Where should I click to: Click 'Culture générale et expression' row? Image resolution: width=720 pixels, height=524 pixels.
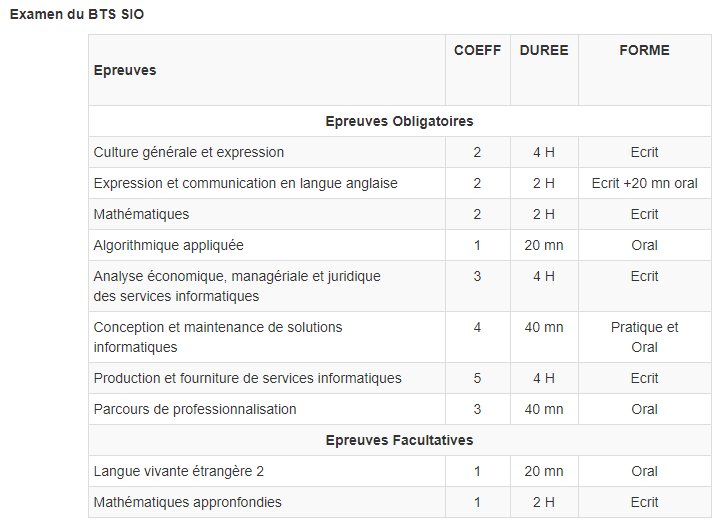pos(189,152)
